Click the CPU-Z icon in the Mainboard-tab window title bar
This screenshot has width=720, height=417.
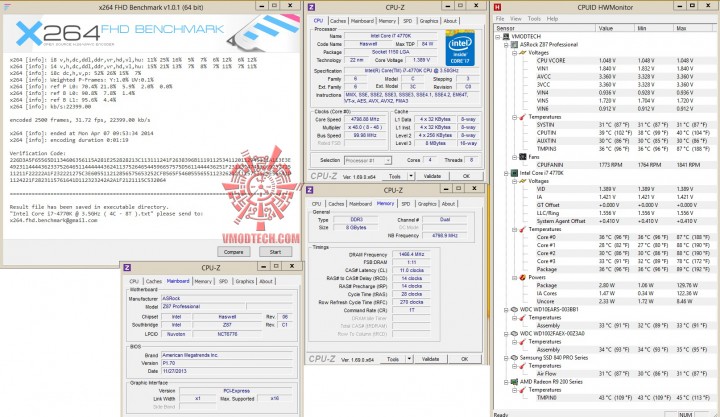coord(127,267)
